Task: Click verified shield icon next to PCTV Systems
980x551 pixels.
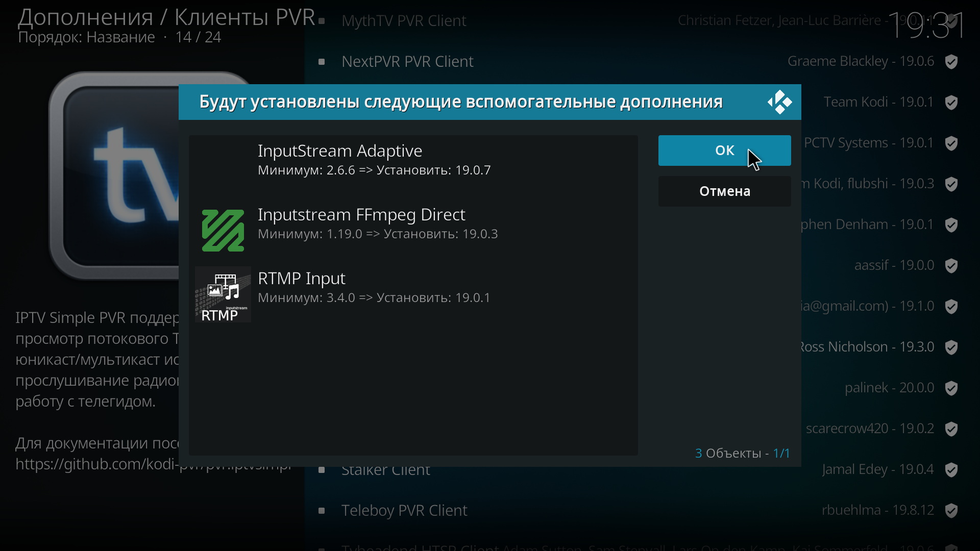Action: pos(951,143)
